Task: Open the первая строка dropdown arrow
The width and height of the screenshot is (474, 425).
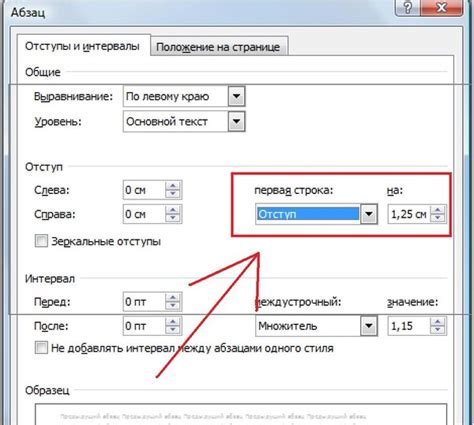Action: 369,214
